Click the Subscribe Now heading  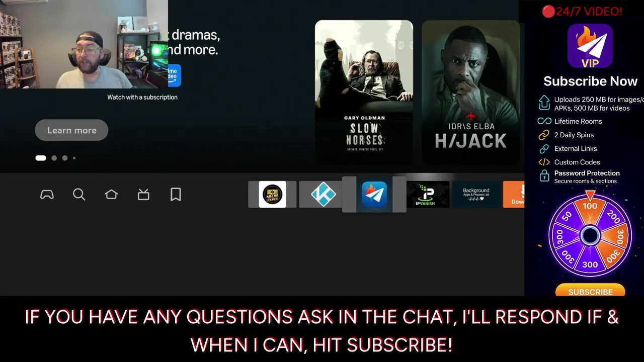pos(590,81)
